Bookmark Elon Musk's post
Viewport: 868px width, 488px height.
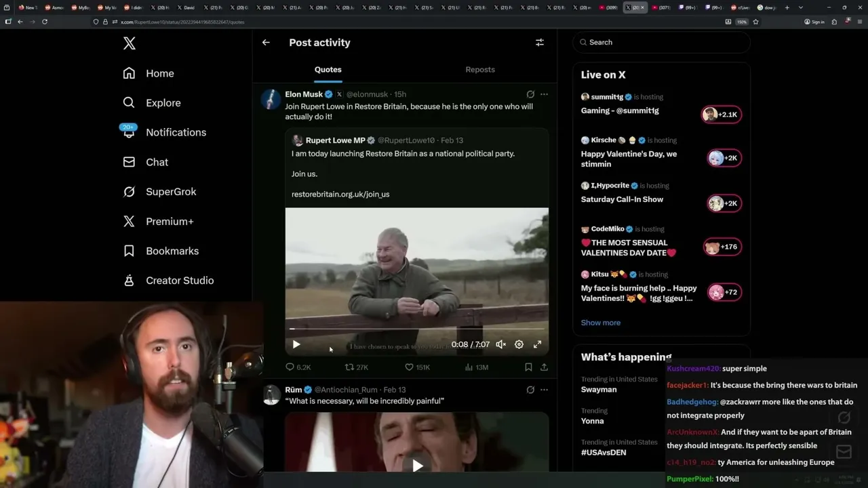point(528,367)
